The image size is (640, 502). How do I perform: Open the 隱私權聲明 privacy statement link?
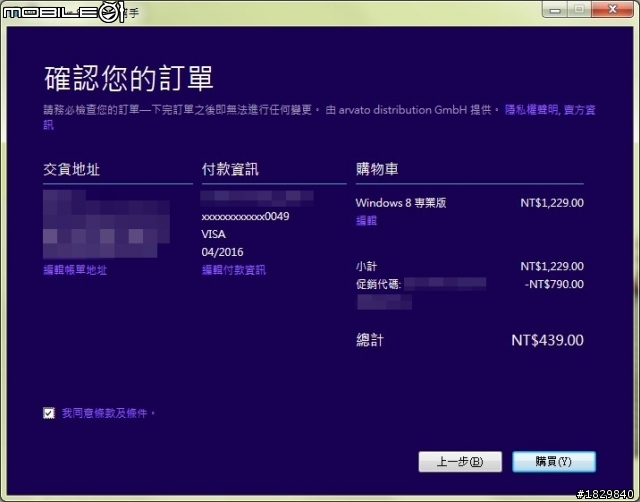(531, 110)
